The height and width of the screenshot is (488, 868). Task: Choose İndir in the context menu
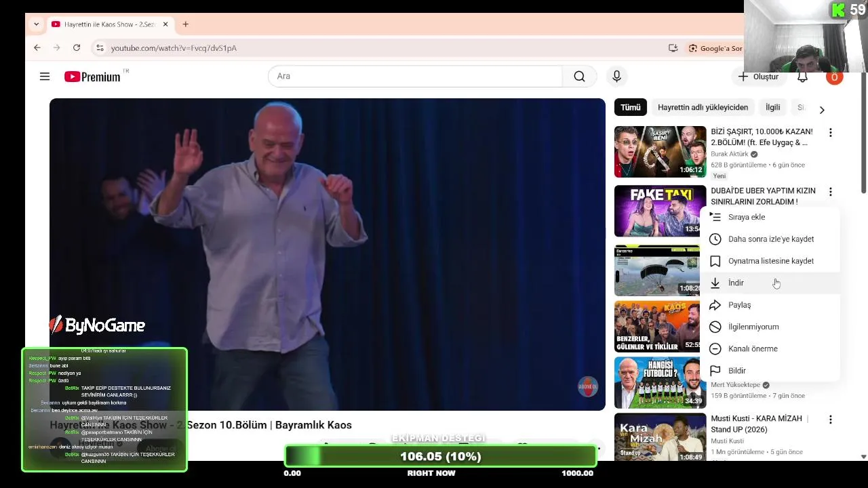pyautogui.click(x=770, y=283)
